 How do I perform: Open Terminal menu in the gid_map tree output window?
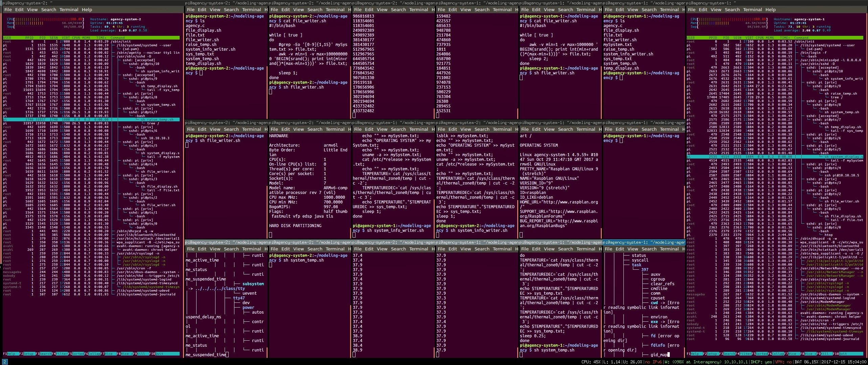(x=669, y=249)
